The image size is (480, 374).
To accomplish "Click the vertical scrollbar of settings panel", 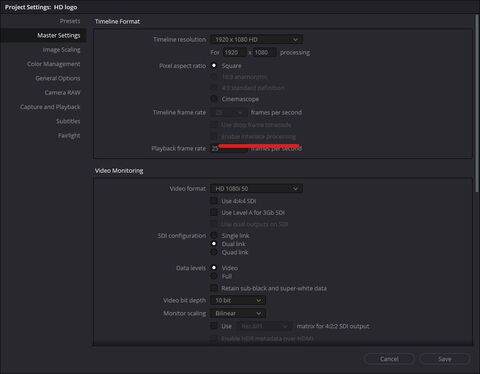I will (477, 103).
